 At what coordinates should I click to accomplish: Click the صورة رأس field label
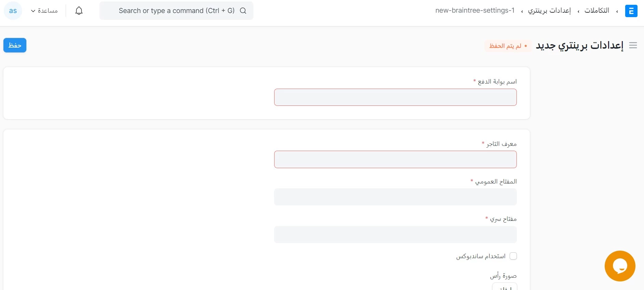pyautogui.click(x=503, y=276)
